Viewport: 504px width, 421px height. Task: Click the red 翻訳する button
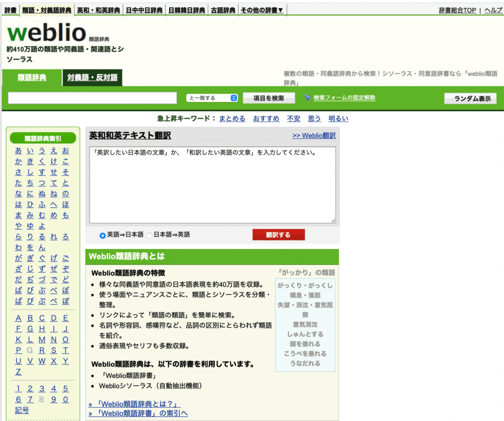279,235
